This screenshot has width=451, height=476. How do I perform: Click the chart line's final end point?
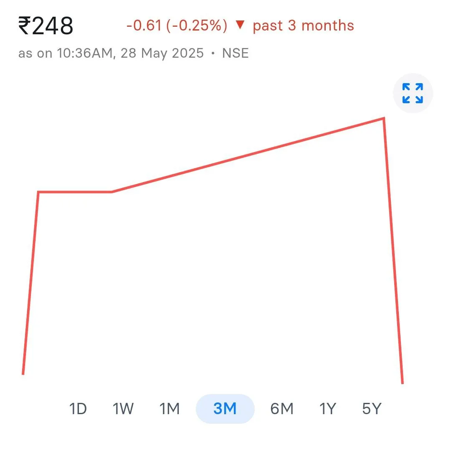(403, 383)
